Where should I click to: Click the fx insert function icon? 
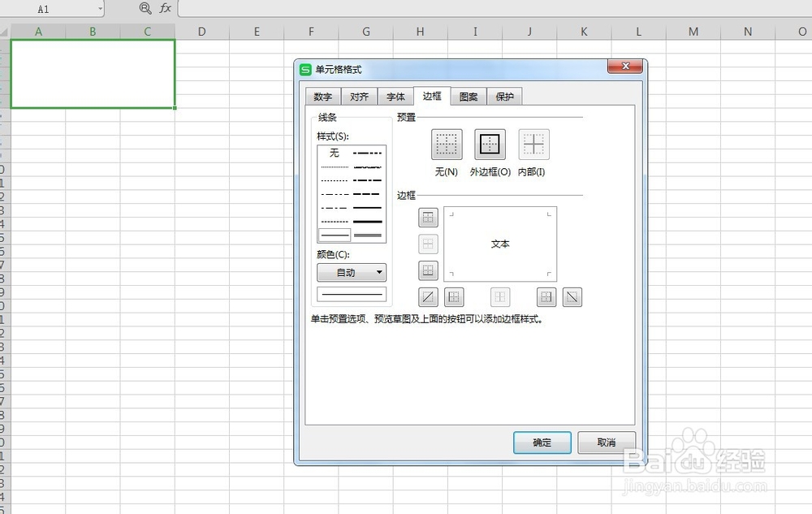(x=165, y=8)
